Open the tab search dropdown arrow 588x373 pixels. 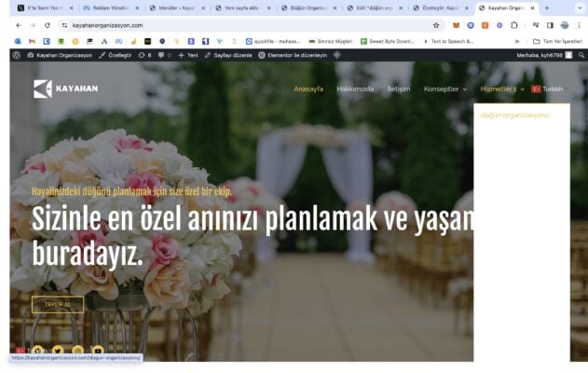point(580,7)
